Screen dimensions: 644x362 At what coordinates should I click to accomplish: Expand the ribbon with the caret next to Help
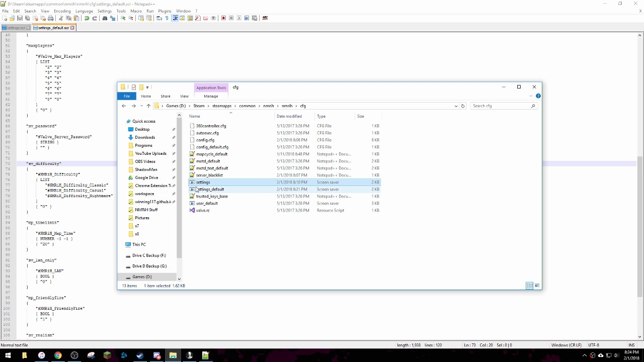531,96
